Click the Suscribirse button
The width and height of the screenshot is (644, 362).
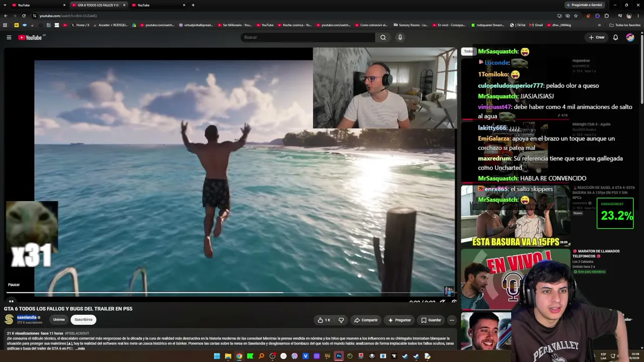(x=84, y=320)
